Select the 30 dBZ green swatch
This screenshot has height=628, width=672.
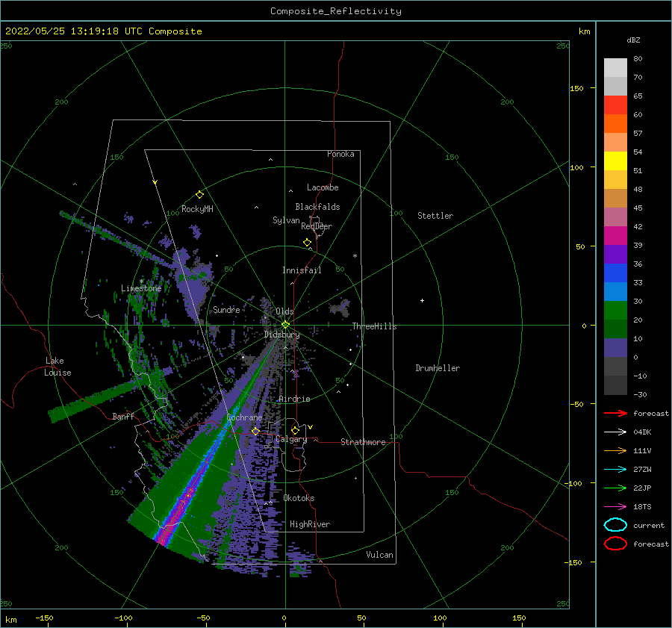[615, 311]
